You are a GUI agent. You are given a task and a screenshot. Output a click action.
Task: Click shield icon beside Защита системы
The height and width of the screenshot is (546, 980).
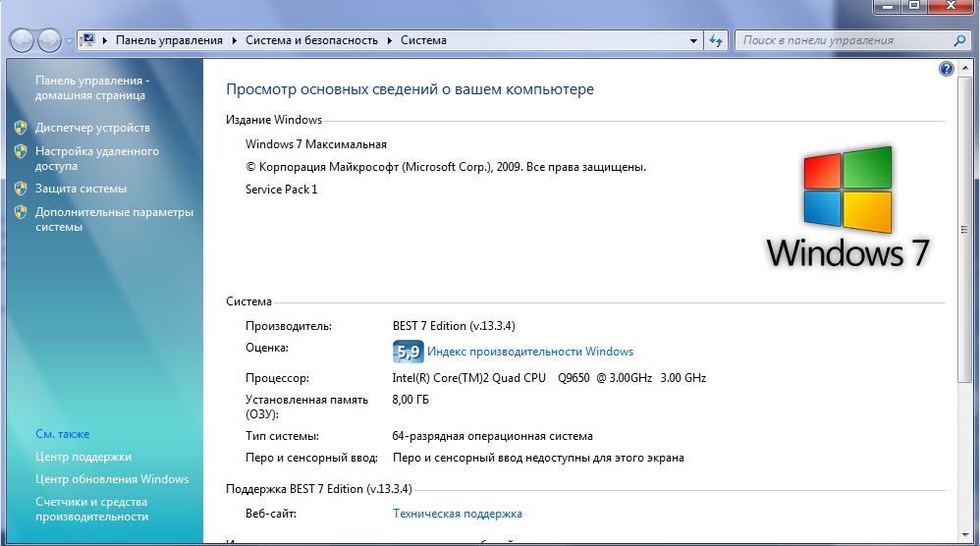point(21,189)
